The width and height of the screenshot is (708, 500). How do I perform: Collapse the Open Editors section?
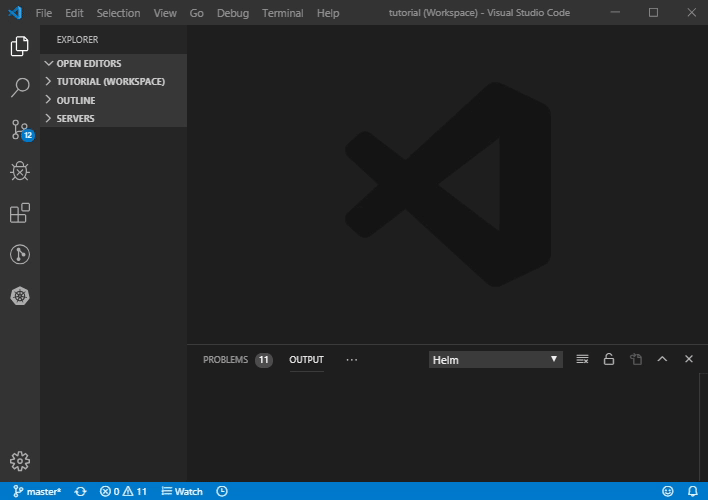pos(113,63)
